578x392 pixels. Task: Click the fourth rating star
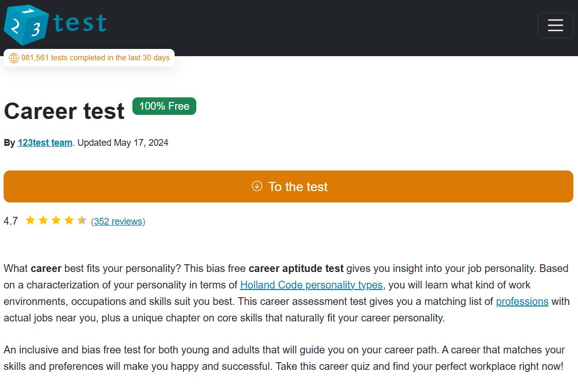coord(69,220)
